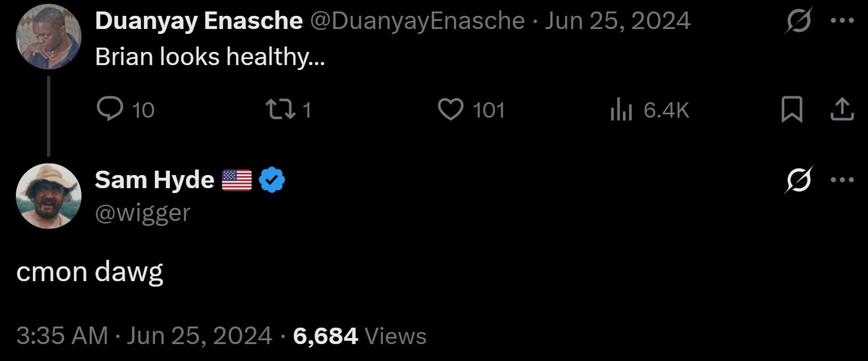Click the reply icon on Duanyay's post
868x361 pixels.
[x=110, y=109]
